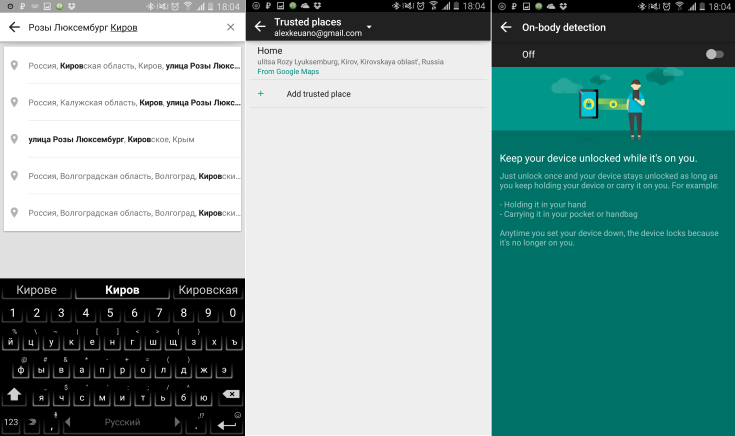Tap location pin of Крым suggestion
This screenshot has height=436, width=735.
coord(15,139)
